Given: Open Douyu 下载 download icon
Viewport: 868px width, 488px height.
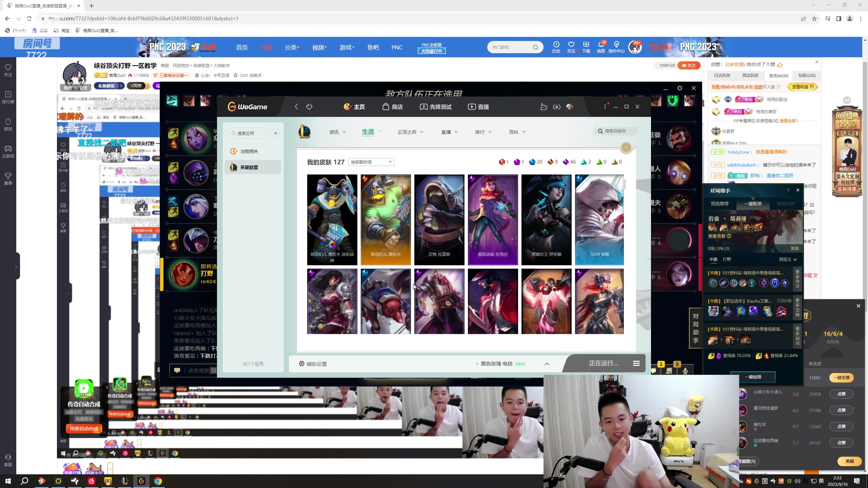Looking at the screenshot, I should pos(586,47).
